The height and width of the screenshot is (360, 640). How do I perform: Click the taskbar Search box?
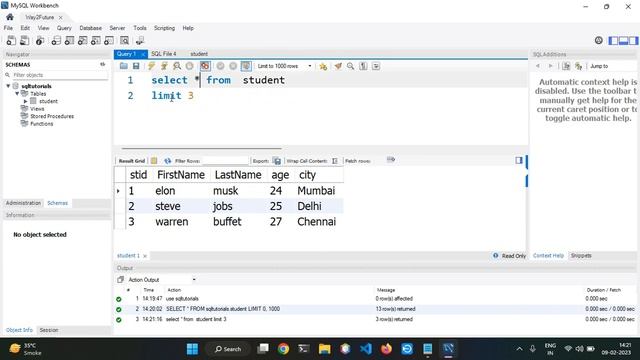228,349
